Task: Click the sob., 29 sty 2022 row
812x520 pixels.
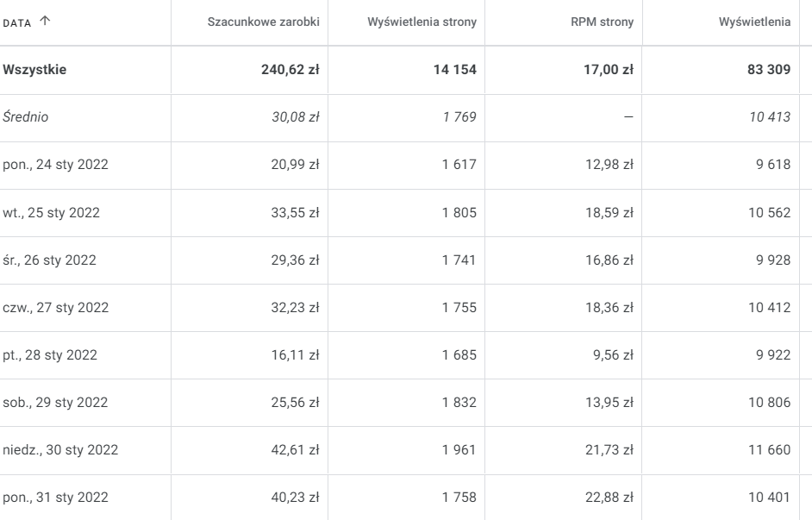Action: [x=53, y=402]
